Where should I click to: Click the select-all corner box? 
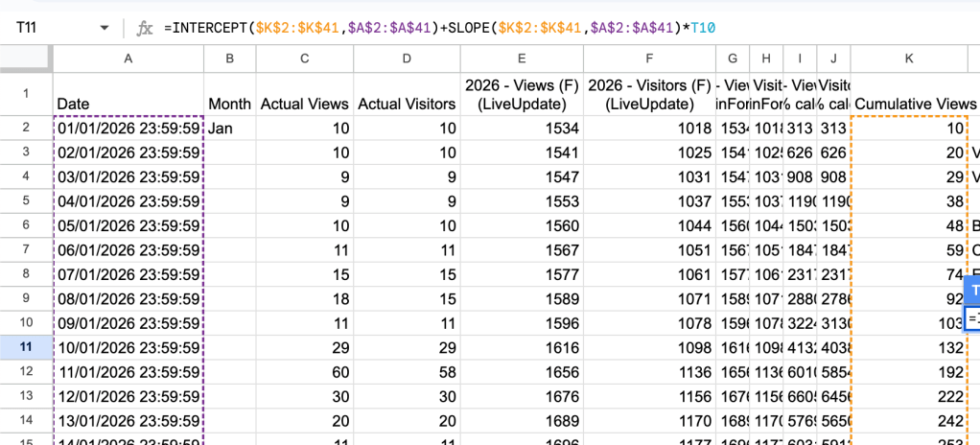pyautogui.click(x=26, y=59)
